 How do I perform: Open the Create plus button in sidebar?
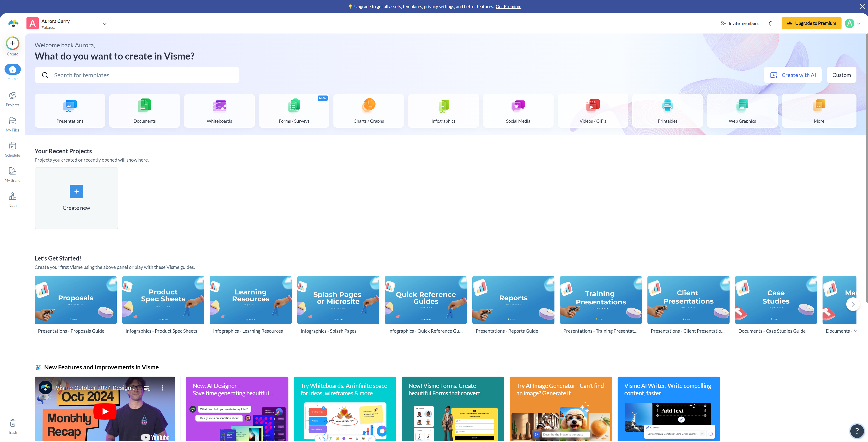point(12,43)
